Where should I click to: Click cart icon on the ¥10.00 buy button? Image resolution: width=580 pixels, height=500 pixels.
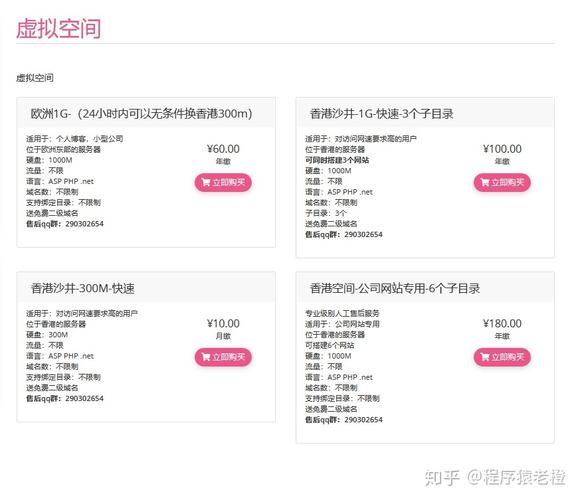click(x=206, y=357)
